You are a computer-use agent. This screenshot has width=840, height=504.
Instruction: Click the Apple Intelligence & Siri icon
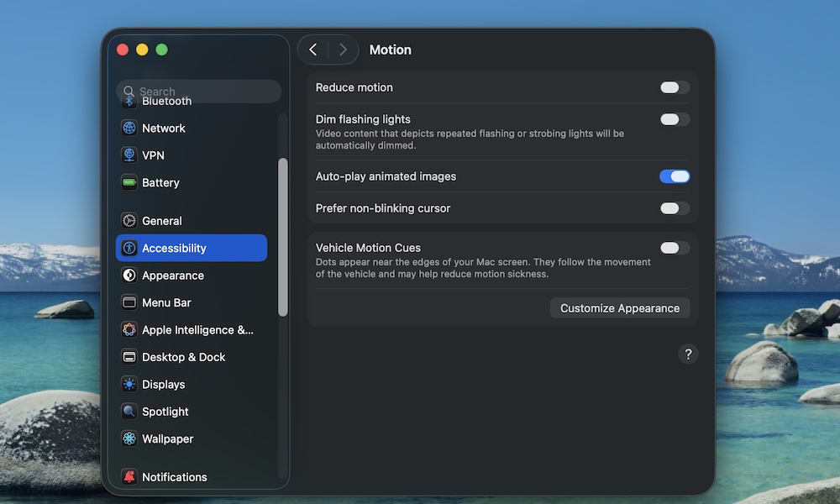coord(129,329)
